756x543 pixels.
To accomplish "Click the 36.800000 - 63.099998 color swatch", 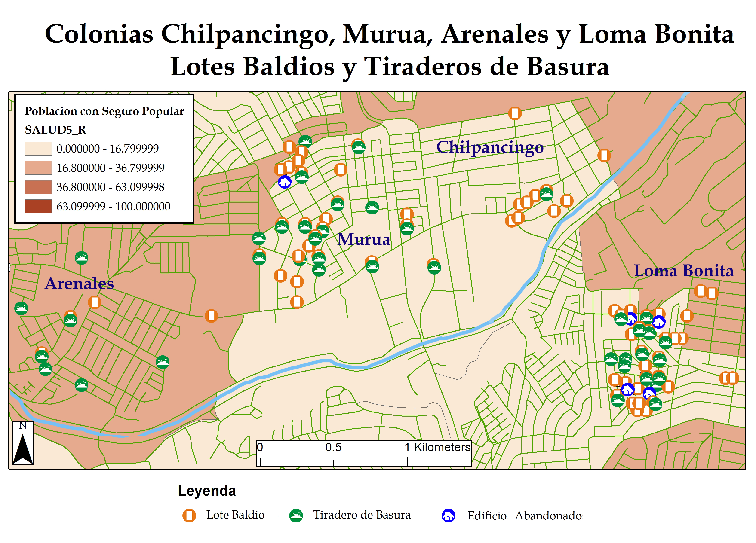I will (38, 187).
